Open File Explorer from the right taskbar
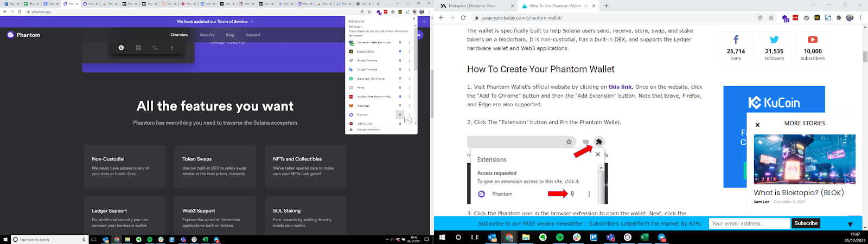This screenshot has width=868, height=244. pyautogui.click(x=526, y=237)
